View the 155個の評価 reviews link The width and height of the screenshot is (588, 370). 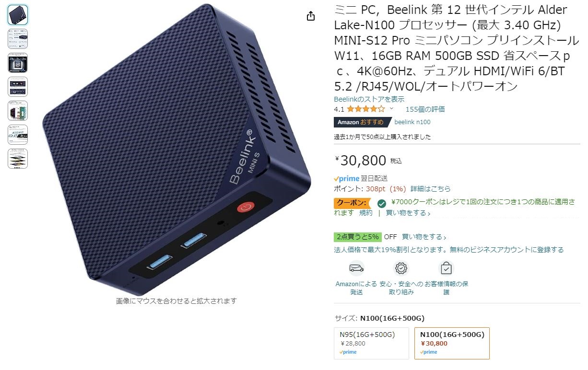425,109
